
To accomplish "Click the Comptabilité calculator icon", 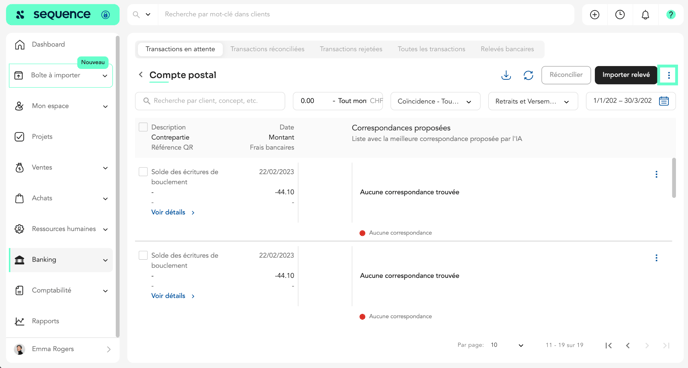I will point(19,290).
